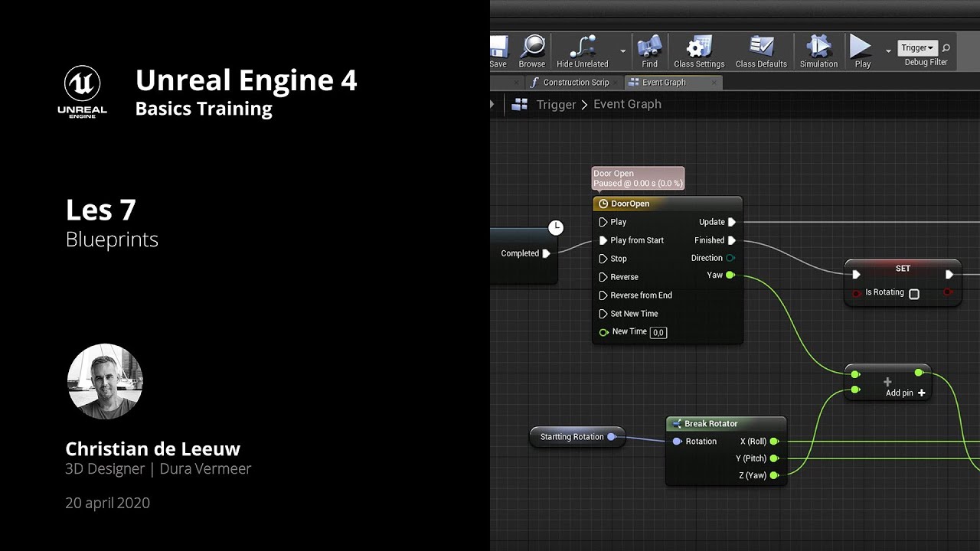Viewport: 980px width, 551px height.
Task: Click the Play from Start execution pin
Action: 603,240
